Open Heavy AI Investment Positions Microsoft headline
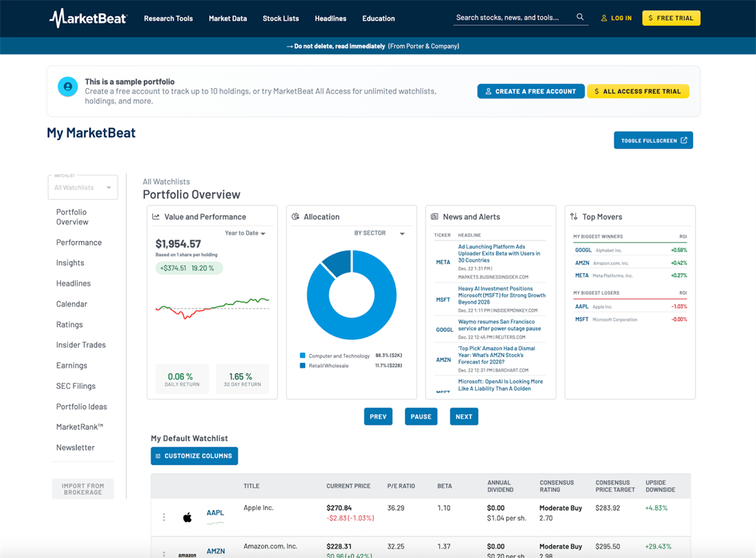Image resolution: width=756 pixels, height=558 pixels. [x=502, y=295]
